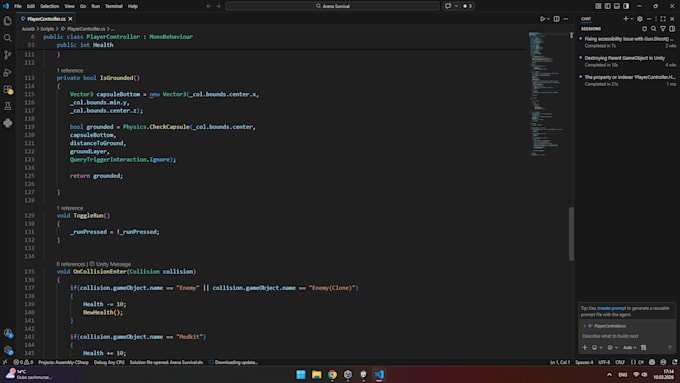Open the configure tools icon in chat input
This screenshot has height=383, width=680.
(x=644, y=347)
